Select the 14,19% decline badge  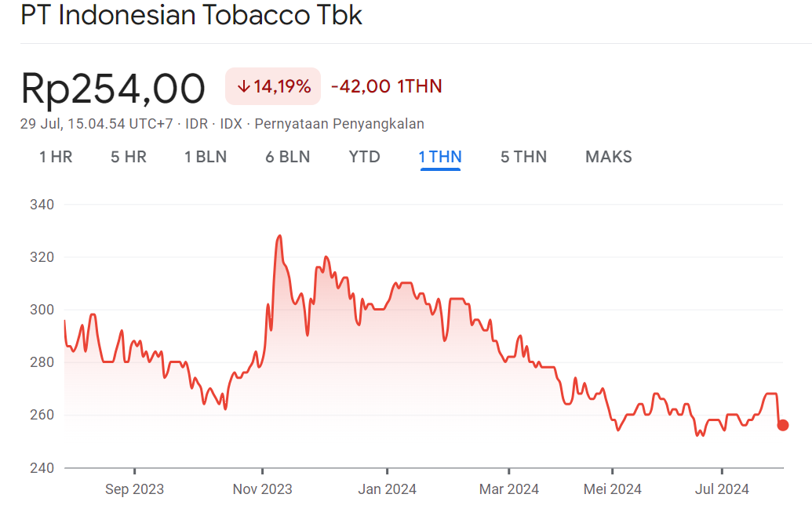272,85
